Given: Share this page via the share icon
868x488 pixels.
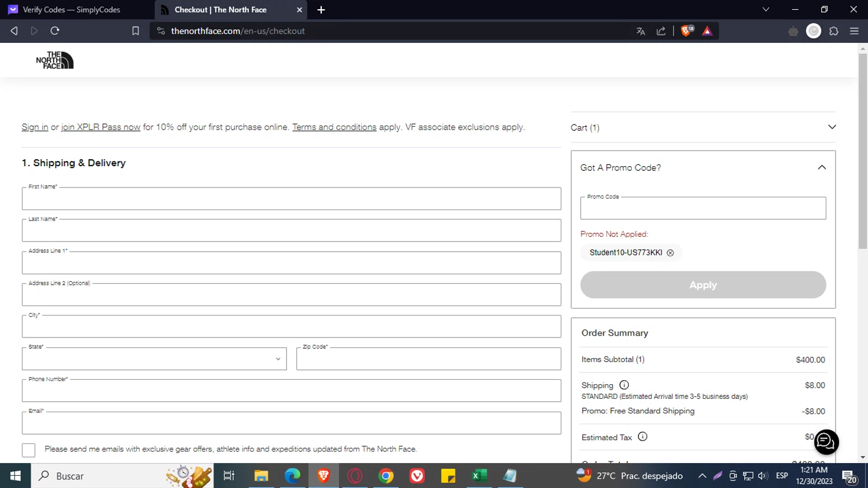Looking at the screenshot, I should pyautogui.click(x=661, y=31).
